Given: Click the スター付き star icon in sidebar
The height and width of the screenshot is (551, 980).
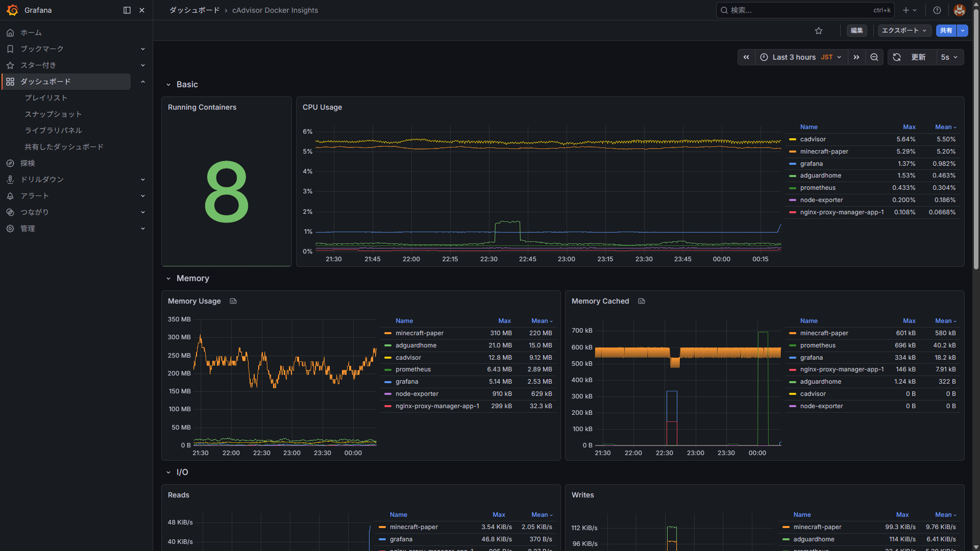Looking at the screenshot, I should click(x=10, y=65).
